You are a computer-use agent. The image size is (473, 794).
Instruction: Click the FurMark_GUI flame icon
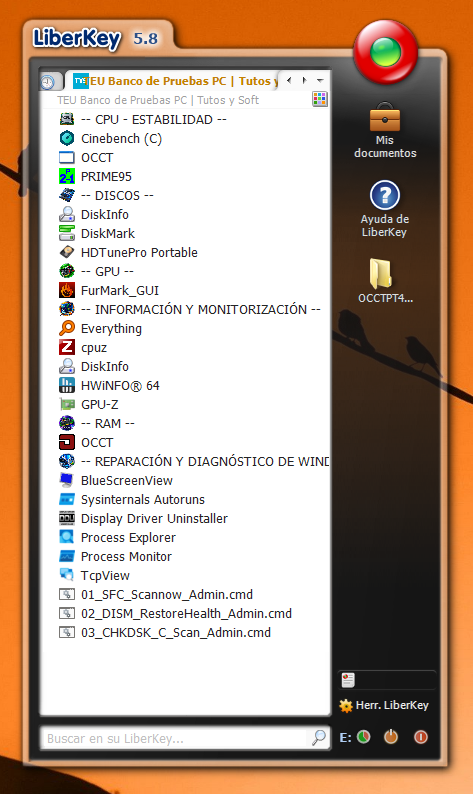67,290
